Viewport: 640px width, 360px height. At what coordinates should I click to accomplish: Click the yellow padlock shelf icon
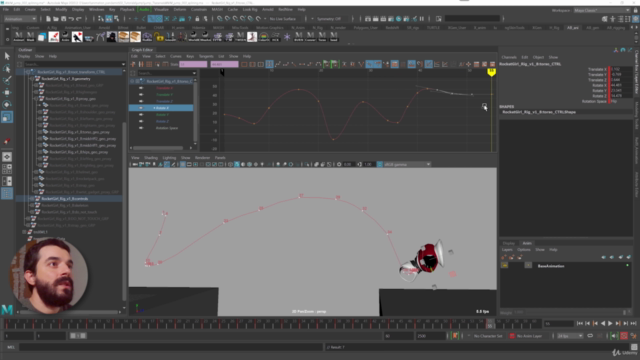[x=159, y=37]
